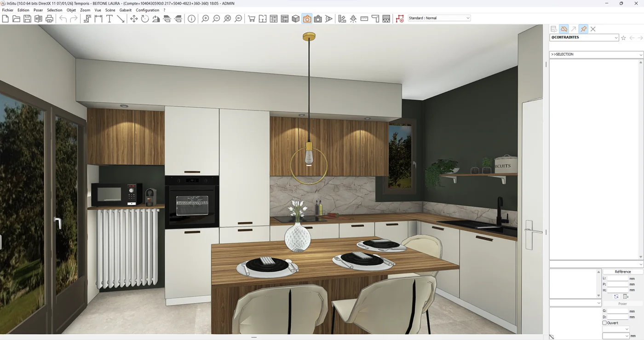Select the Text tool (T icon)
The height and width of the screenshot is (340, 644).
click(109, 18)
